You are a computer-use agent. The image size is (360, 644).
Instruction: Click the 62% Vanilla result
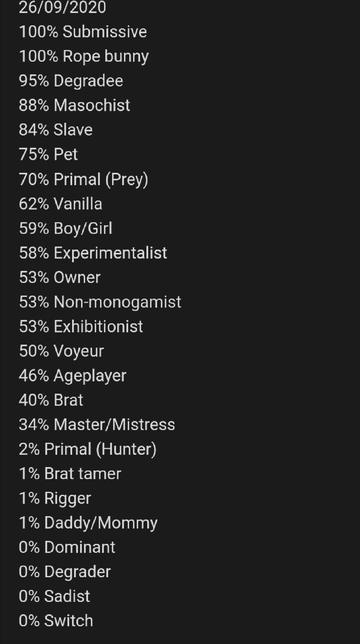click(x=60, y=204)
